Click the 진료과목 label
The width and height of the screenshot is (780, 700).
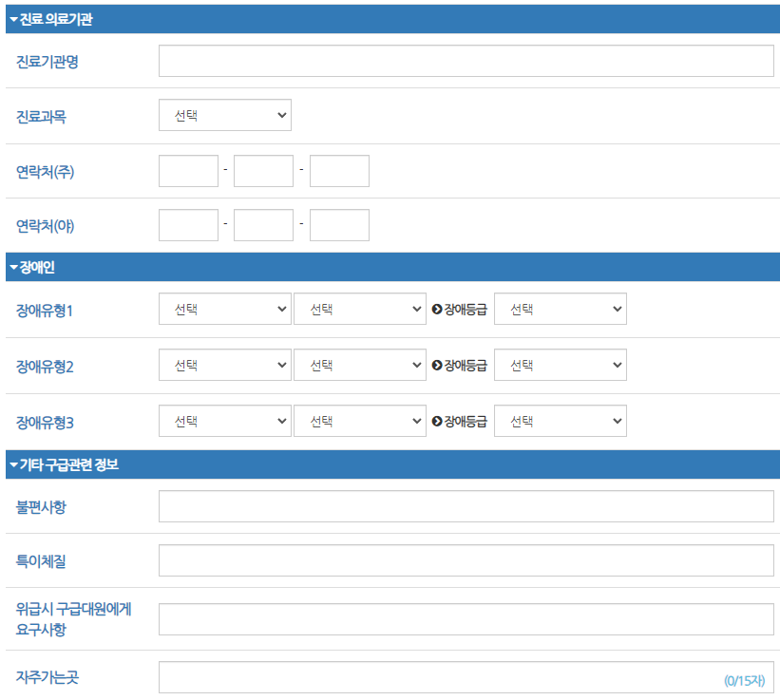pyautogui.click(x=41, y=116)
